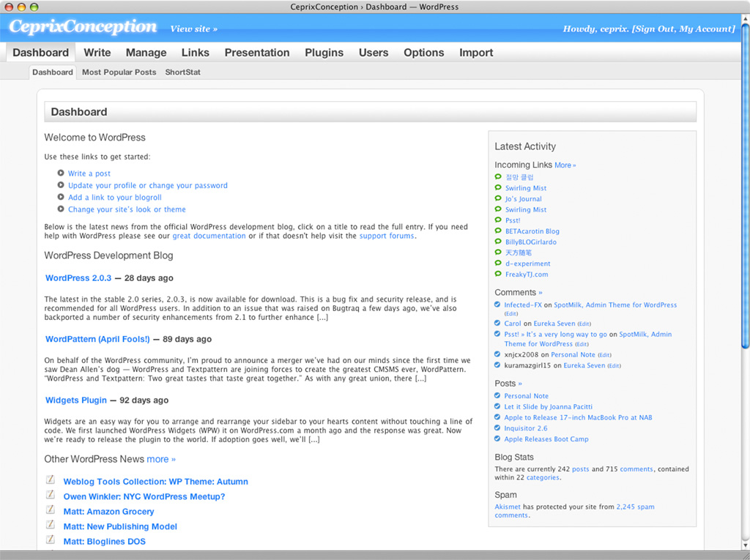Click the Sign Out link
This screenshot has width=750, height=560.
(655, 29)
